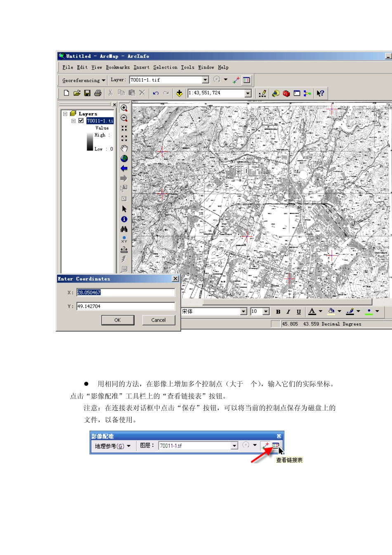Image resolution: width=392 pixels, height=555 pixels.
Task: Go back to previous extent
Action: 124,168
